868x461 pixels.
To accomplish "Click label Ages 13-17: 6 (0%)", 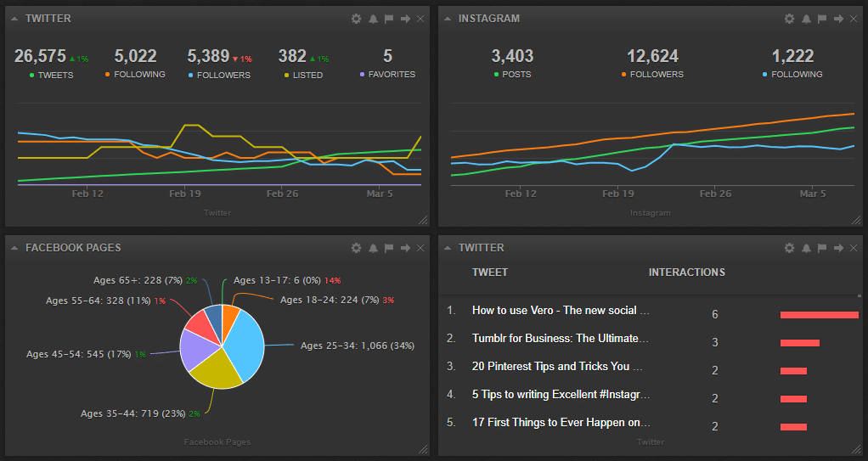I will pyautogui.click(x=278, y=280).
